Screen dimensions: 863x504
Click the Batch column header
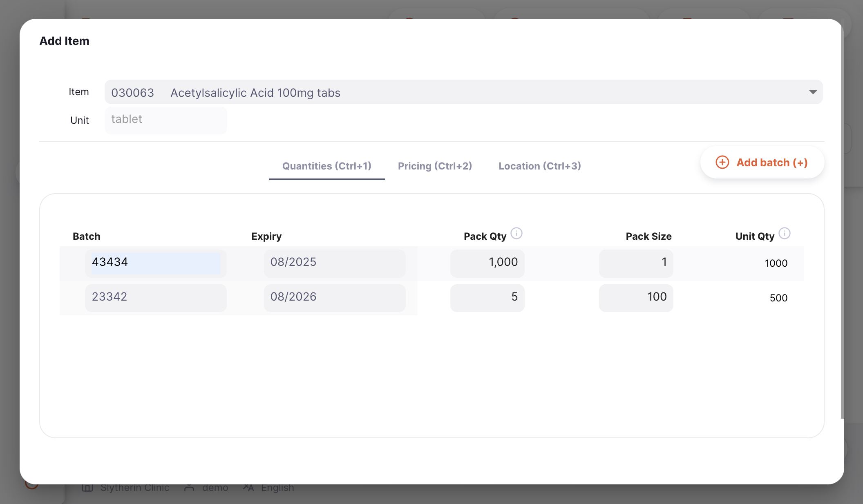86,236
